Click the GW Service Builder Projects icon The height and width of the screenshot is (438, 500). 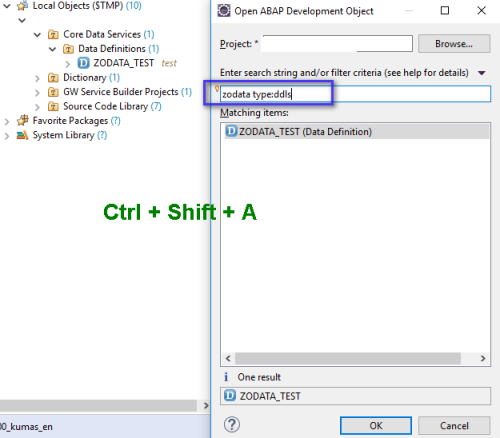point(53,92)
